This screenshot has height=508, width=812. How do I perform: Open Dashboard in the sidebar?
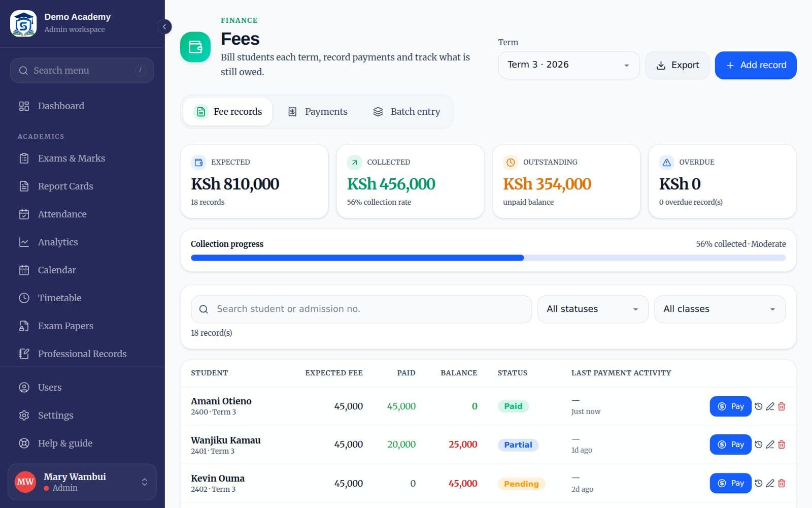[82, 106]
